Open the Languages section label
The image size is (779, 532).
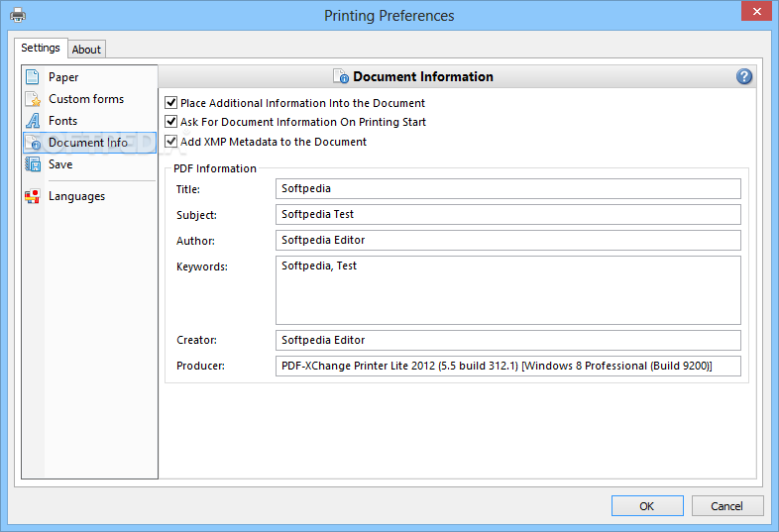77,196
